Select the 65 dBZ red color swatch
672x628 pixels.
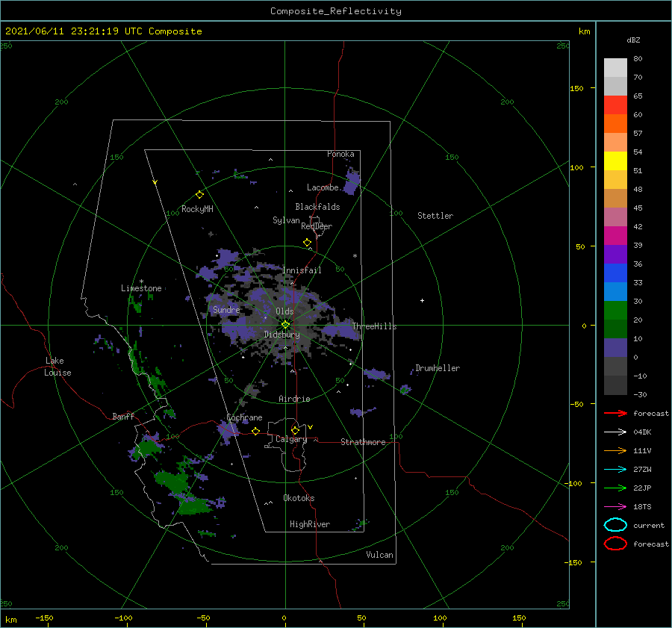tap(615, 105)
